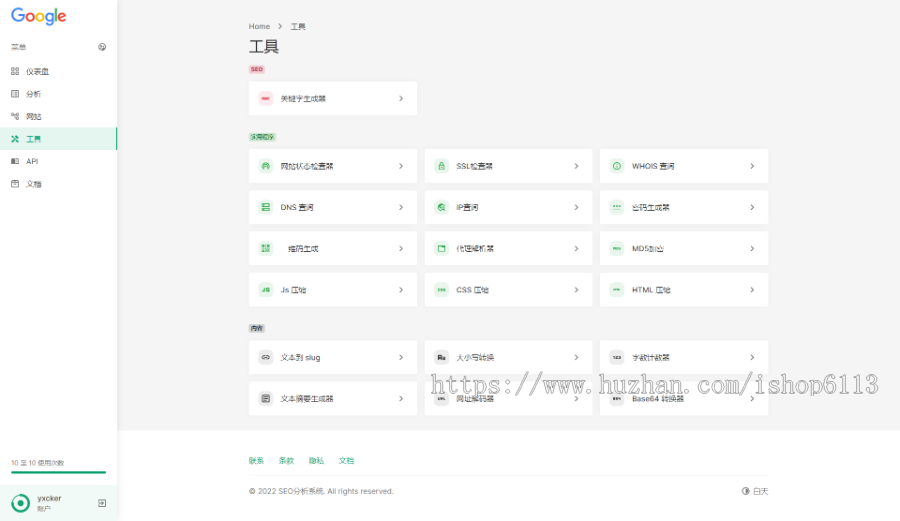Click the Google logo

(38, 16)
